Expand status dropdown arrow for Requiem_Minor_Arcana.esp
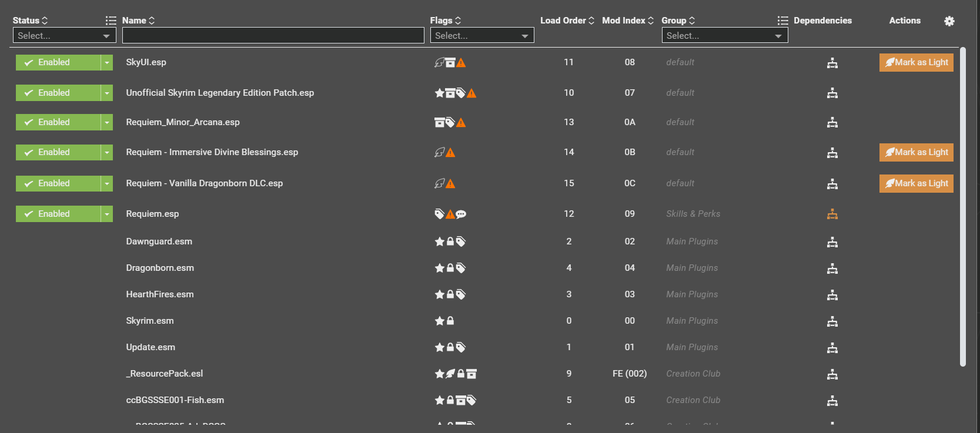 point(107,122)
